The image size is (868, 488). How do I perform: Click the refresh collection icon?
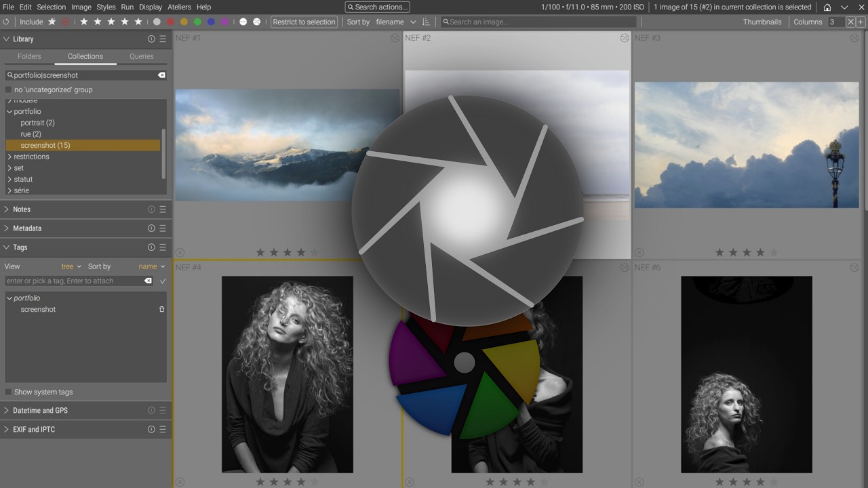6,22
